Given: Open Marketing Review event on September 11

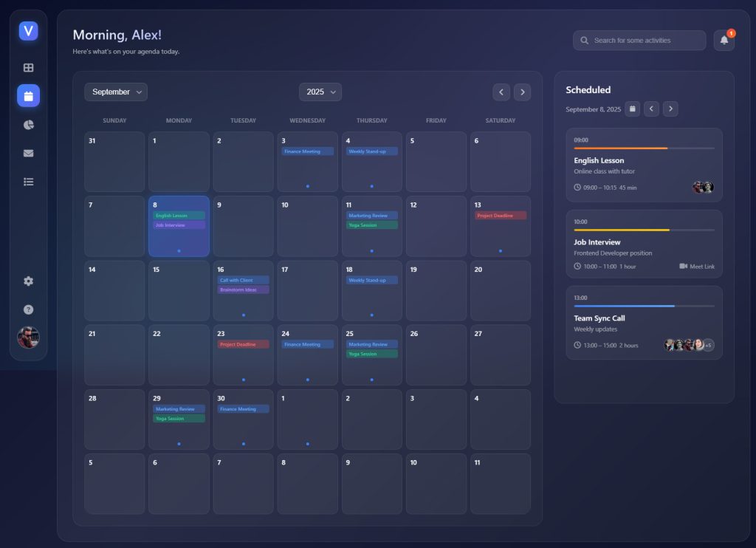Looking at the screenshot, I should click(x=372, y=216).
